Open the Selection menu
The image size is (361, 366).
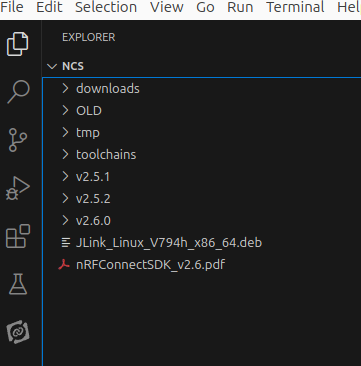pyautogui.click(x=106, y=7)
